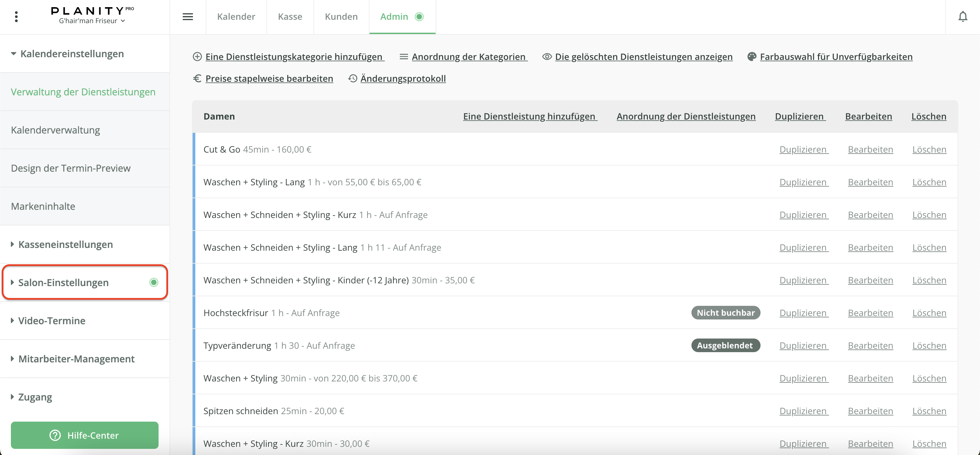Open Kalenderverwaltung in the sidebar
Screen dimensions: 980x455
(x=55, y=130)
